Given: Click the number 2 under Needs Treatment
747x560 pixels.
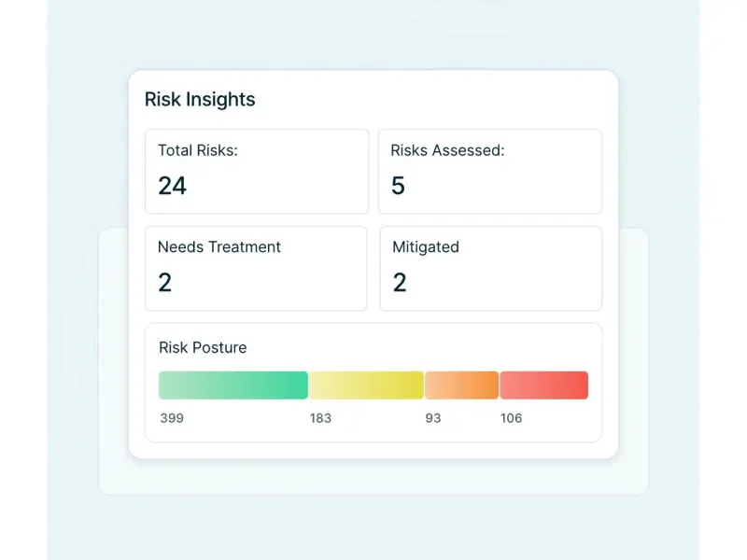Looking at the screenshot, I should 165,283.
